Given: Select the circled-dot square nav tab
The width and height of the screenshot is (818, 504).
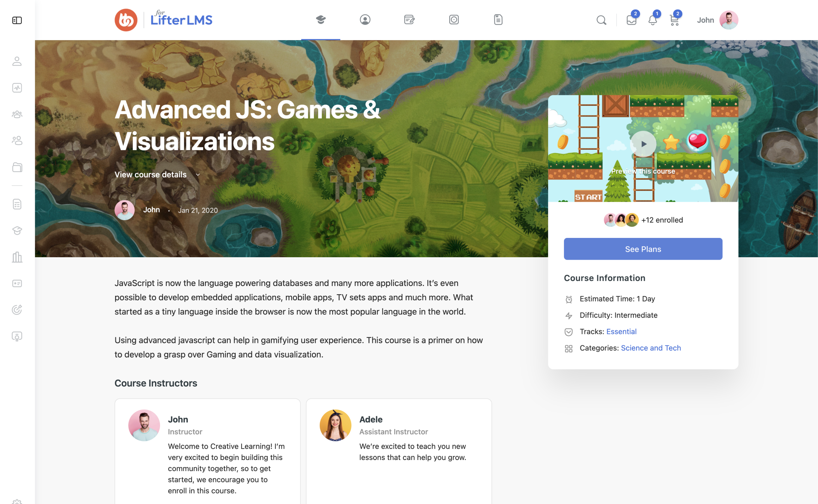Looking at the screenshot, I should point(454,20).
